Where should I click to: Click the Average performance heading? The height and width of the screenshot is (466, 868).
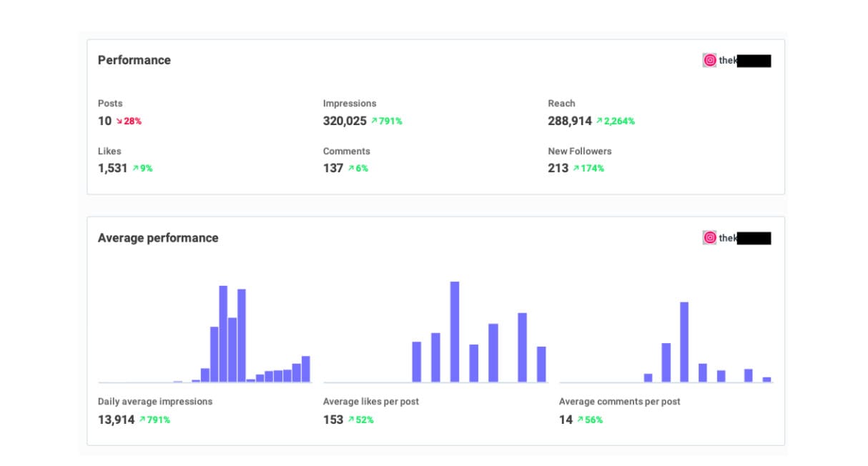[158, 237]
